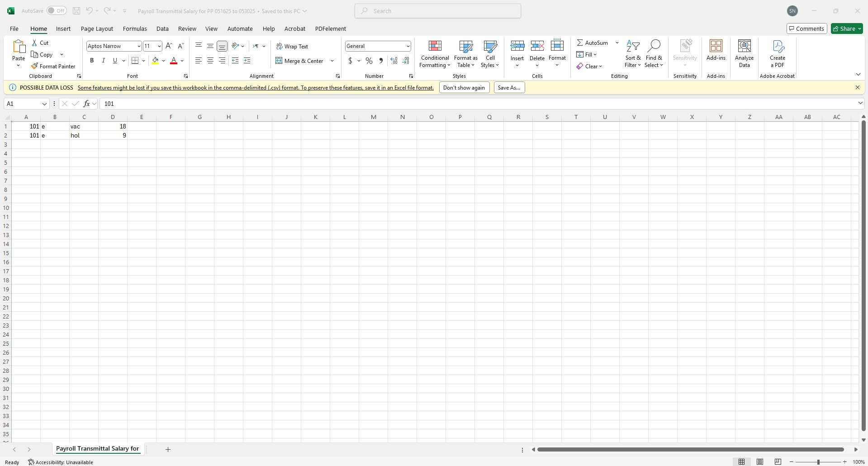868x466 pixels.
Task: Click Create a PDF Acrobat icon
Action: (x=777, y=54)
